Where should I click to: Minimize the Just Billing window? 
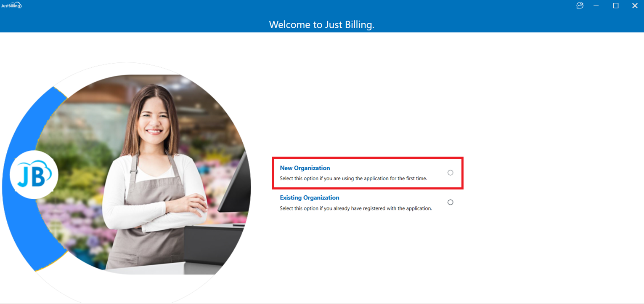[x=596, y=5]
